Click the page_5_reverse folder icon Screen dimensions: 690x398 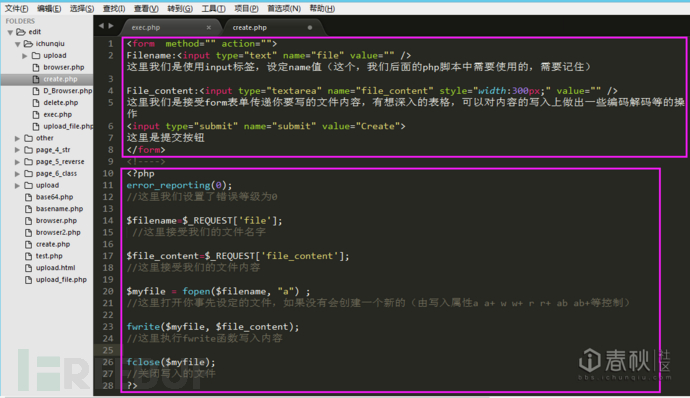point(29,162)
